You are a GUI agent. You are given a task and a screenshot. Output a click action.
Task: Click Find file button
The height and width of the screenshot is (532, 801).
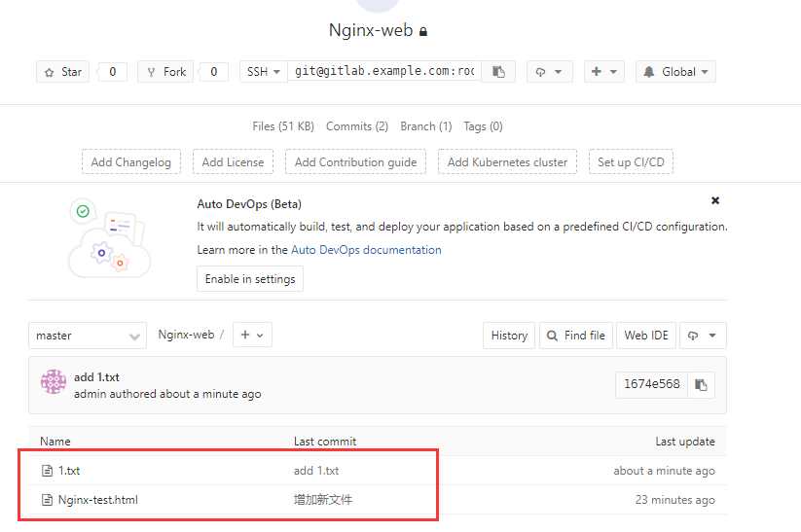coord(576,336)
